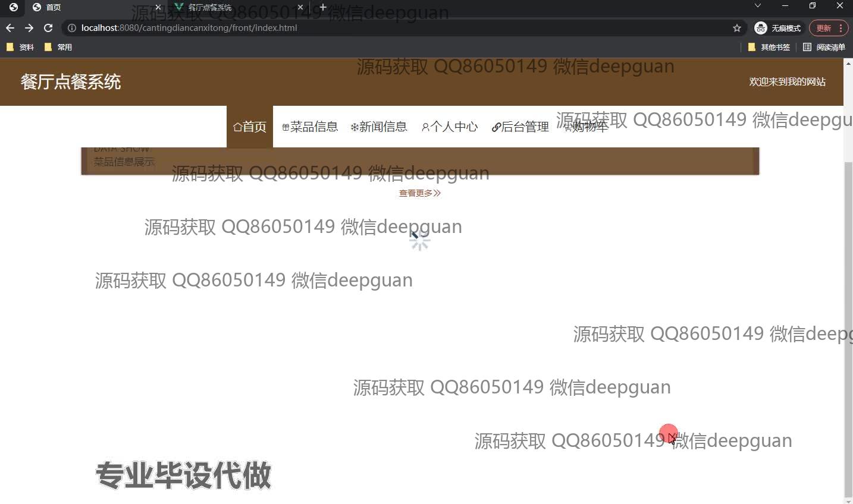Image resolution: width=853 pixels, height=504 pixels.
Task: Open the 常用 bookmark folder
Action: 58,47
